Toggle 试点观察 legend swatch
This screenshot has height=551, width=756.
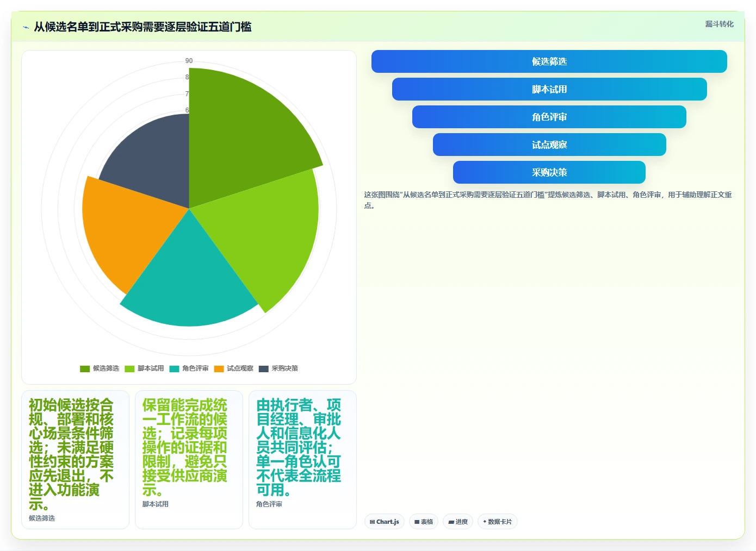pos(219,368)
